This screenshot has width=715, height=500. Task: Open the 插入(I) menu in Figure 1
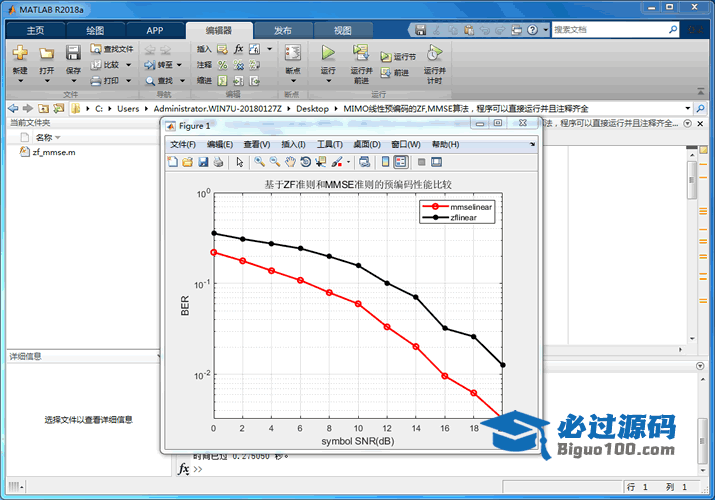pos(293,144)
